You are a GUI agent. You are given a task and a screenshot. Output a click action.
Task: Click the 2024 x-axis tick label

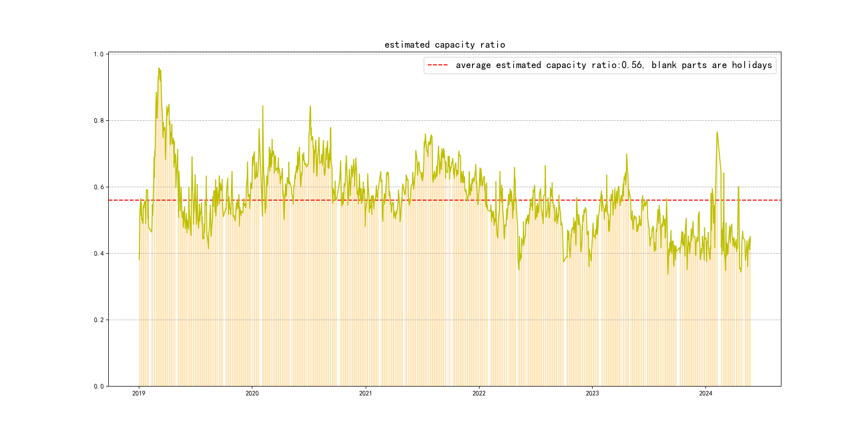tap(706, 393)
